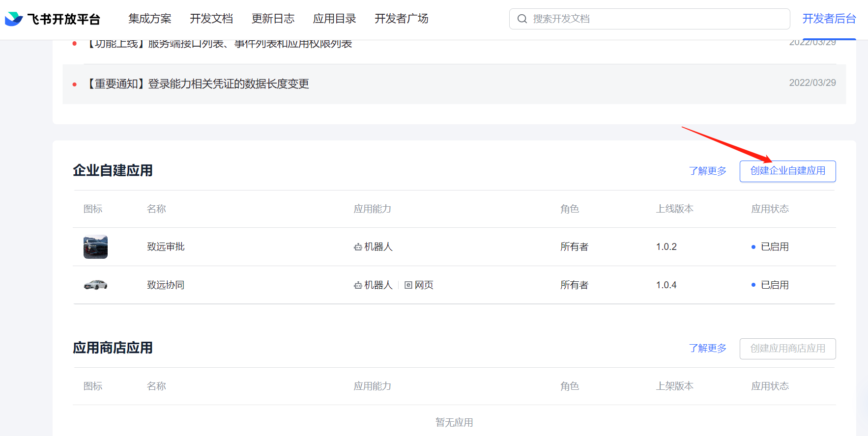Click the 2022/03/29 date of 重要通知
868x436 pixels.
click(812, 83)
